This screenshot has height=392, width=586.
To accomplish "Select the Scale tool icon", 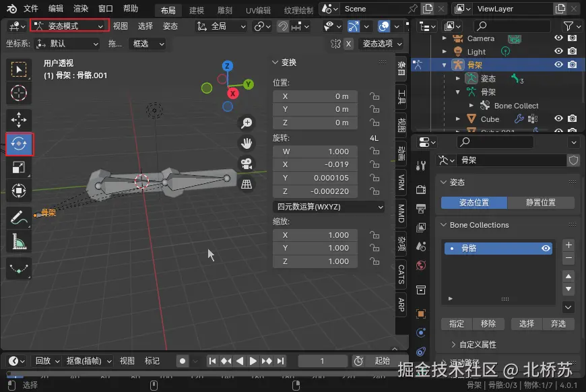I will (19, 168).
